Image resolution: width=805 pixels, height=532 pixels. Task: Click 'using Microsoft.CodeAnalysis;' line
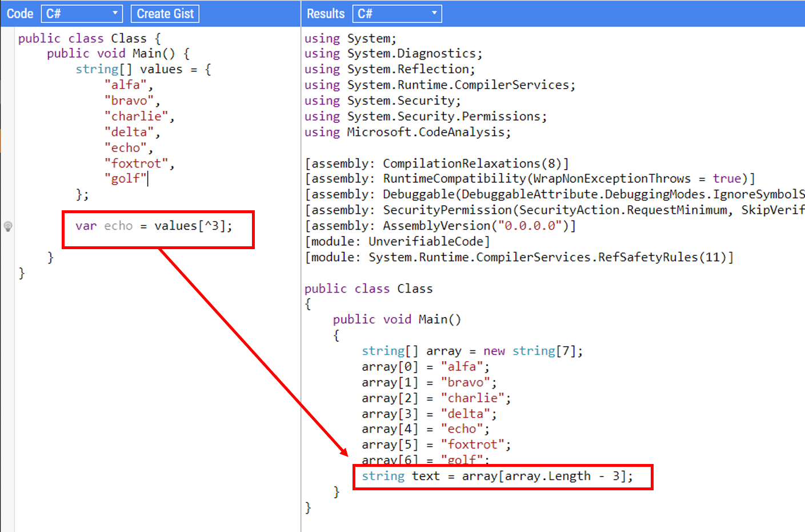coord(407,132)
